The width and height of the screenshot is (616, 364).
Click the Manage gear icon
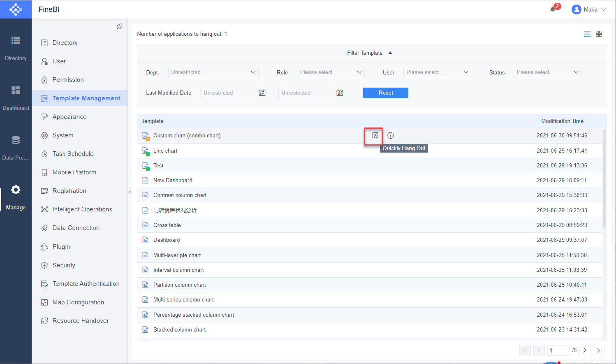point(16,190)
